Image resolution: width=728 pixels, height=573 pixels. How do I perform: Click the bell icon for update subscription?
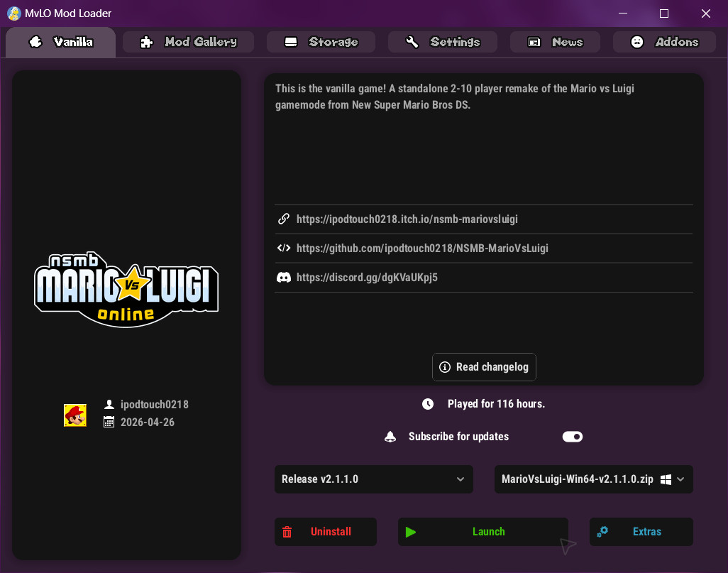(x=390, y=437)
